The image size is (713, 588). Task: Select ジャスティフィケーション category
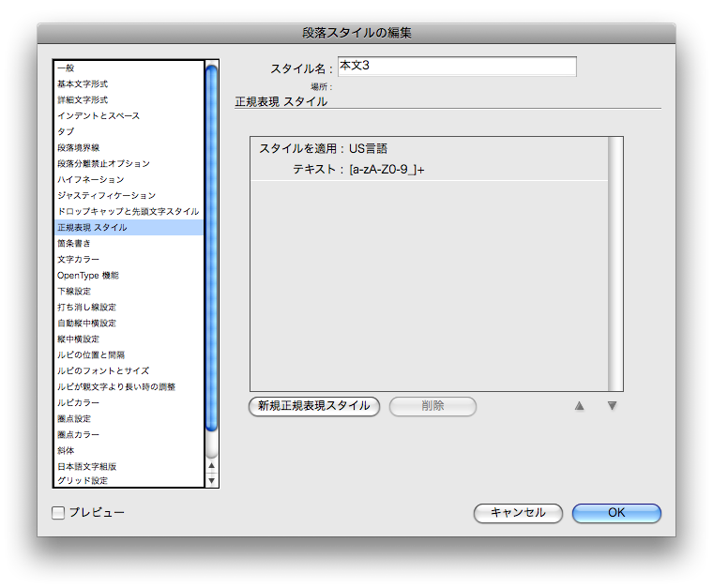(129, 195)
